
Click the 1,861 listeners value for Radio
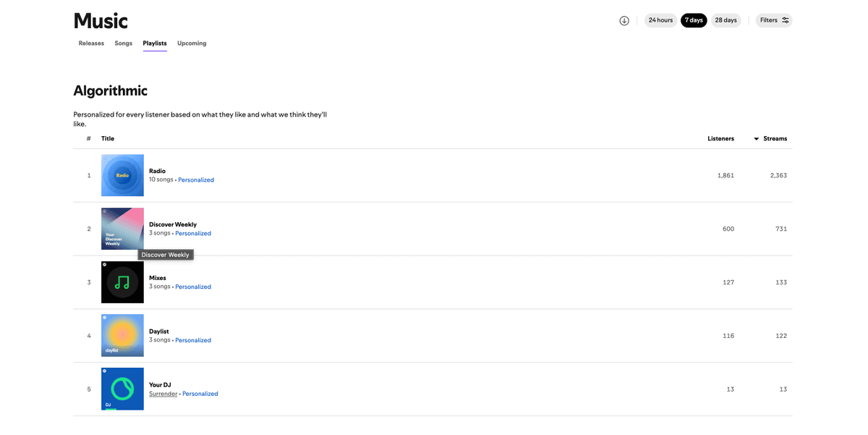point(726,175)
